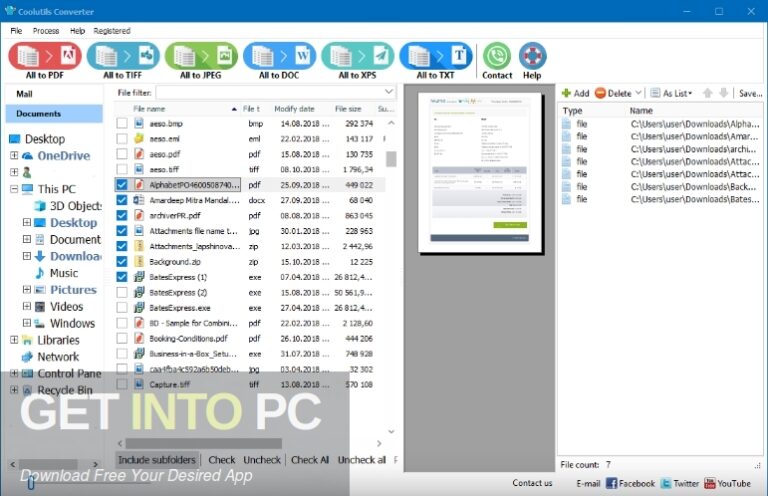Click the All to DOC converter icon
The width and height of the screenshot is (768, 496).
coord(279,56)
